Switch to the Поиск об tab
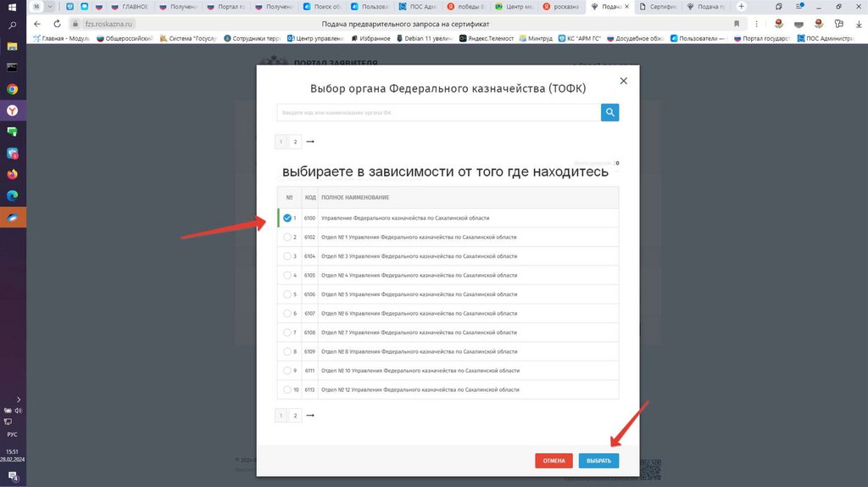This screenshot has height=487, width=868. pos(321,7)
